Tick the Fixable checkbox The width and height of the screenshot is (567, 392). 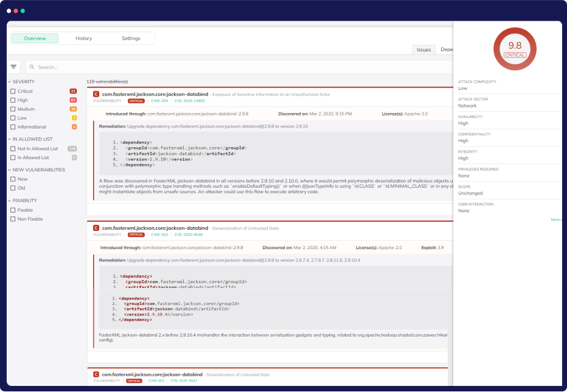click(13, 210)
